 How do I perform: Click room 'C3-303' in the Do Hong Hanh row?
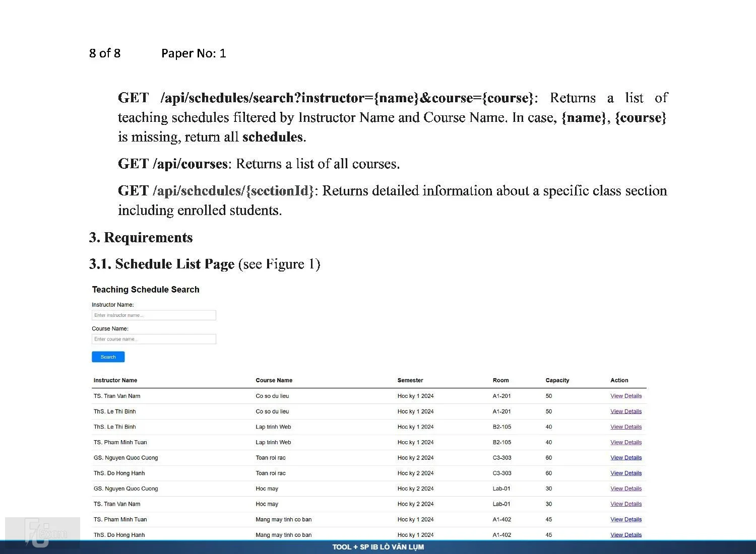click(502, 473)
